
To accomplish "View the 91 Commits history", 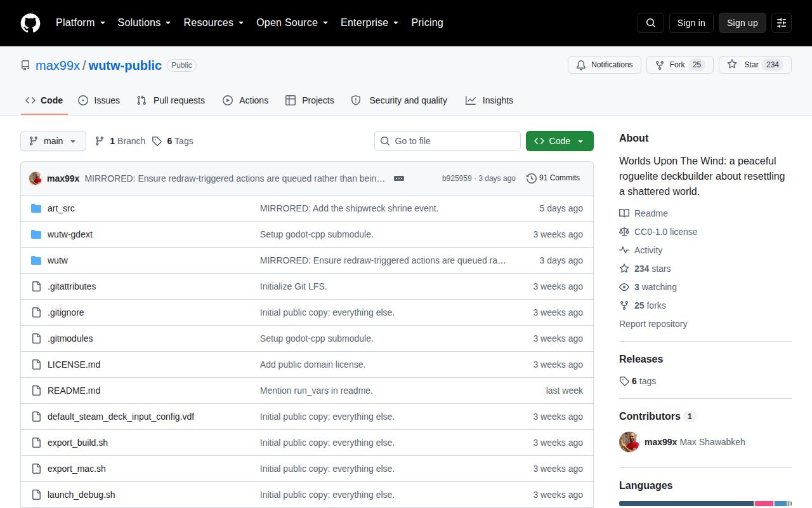I will [553, 178].
